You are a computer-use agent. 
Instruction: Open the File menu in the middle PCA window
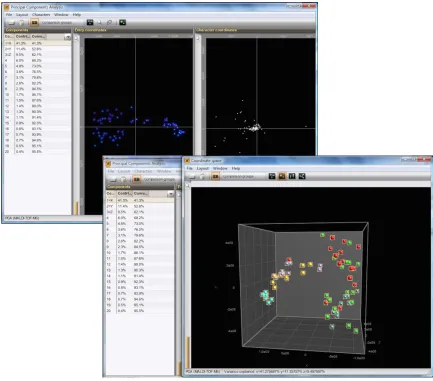[x=111, y=171]
